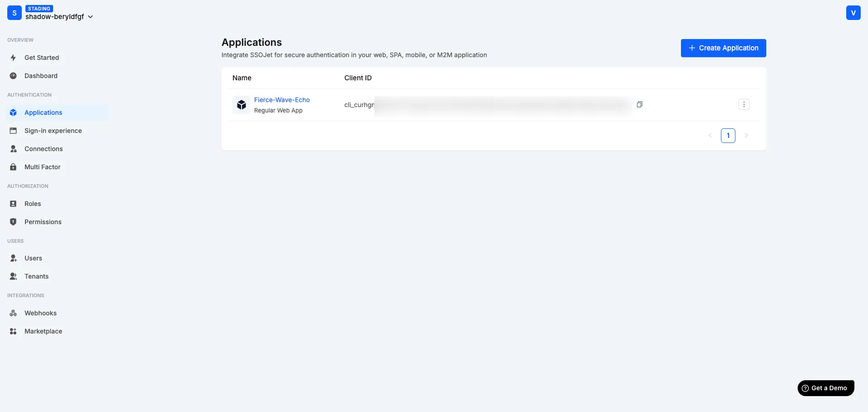Select the Applications sidebar icon
Viewport: 868px width, 412px height.
13,112
